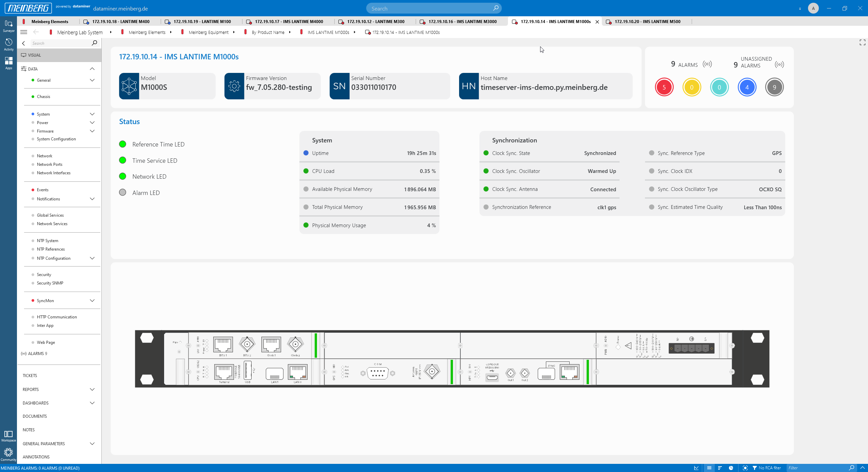
Task: Open the DOCUMENTS section
Action: [x=35, y=416]
